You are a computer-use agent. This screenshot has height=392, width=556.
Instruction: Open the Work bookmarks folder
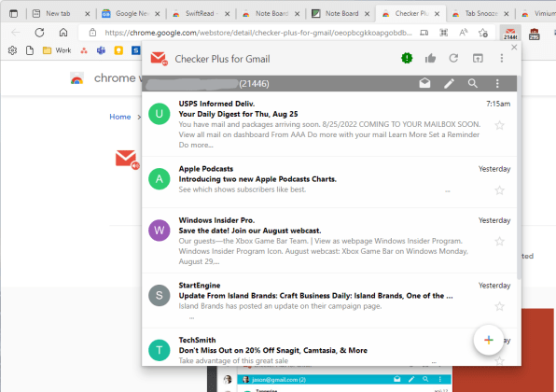tap(57, 50)
